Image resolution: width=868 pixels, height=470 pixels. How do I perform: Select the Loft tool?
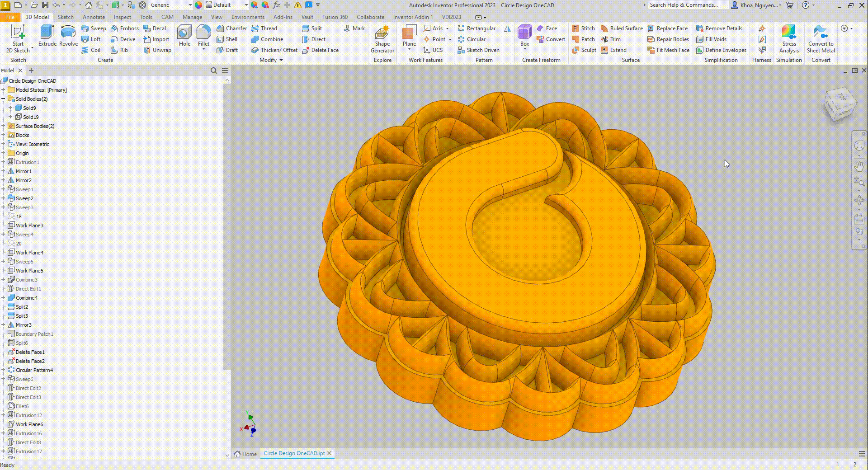91,39
